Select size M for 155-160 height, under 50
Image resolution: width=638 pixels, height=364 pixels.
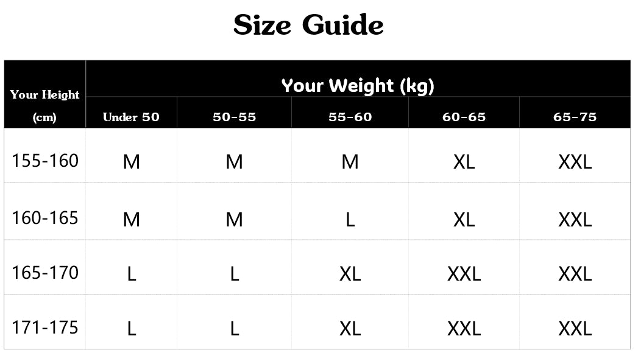coord(131,162)
